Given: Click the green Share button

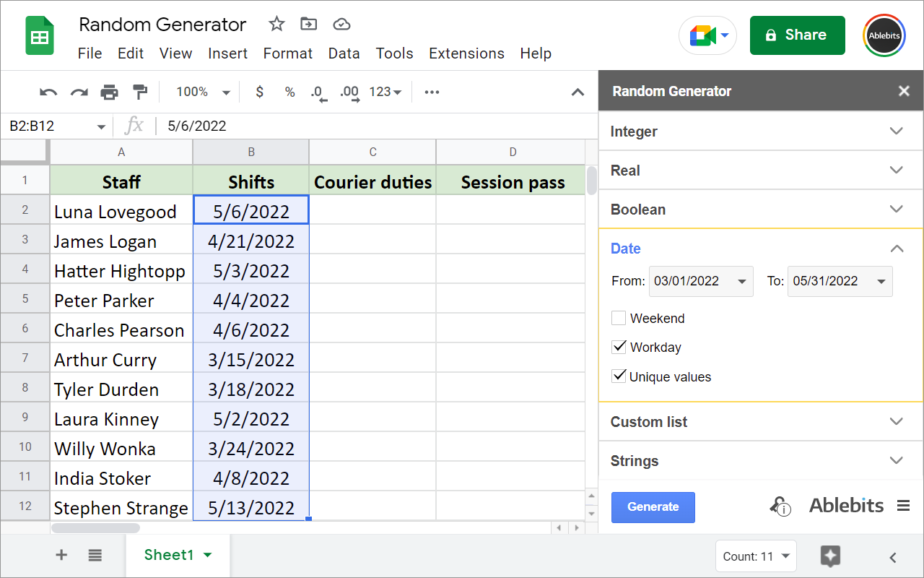Looking at the screenshot, I should pyautogui.click(x=797, y=35).
